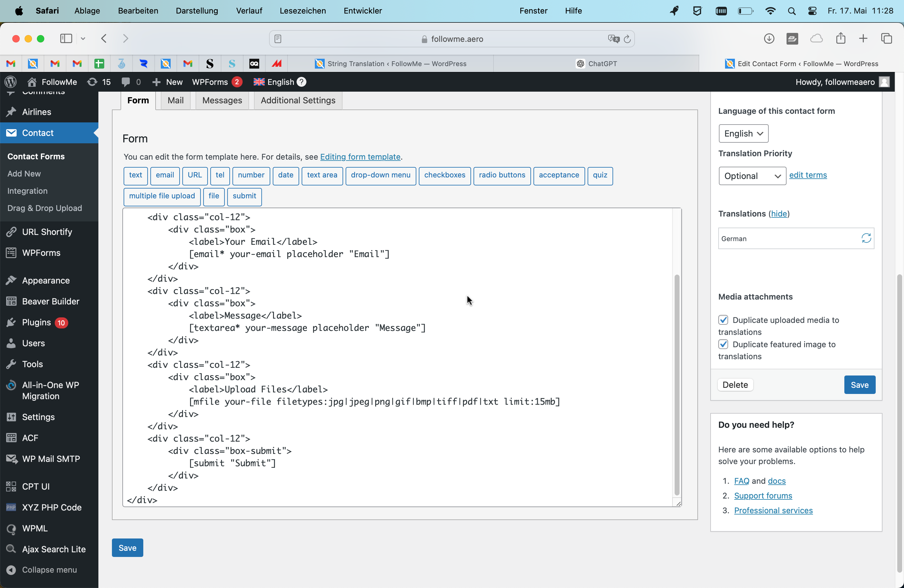The image size is (904, 588).
Task: Open the Editing form template link
Action: [x=360, y=157]
